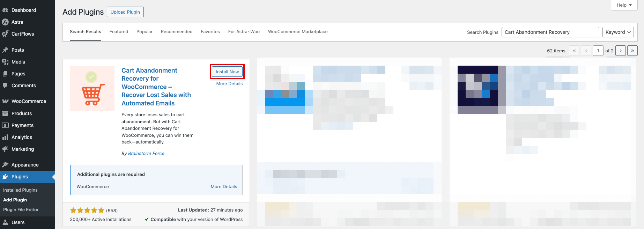
Task: Click the Search Plugins input field
Action: (550, 32)
